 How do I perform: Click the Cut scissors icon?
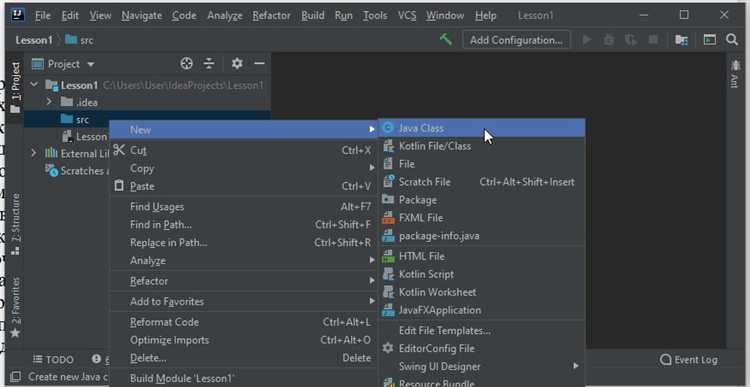(119, 150)
